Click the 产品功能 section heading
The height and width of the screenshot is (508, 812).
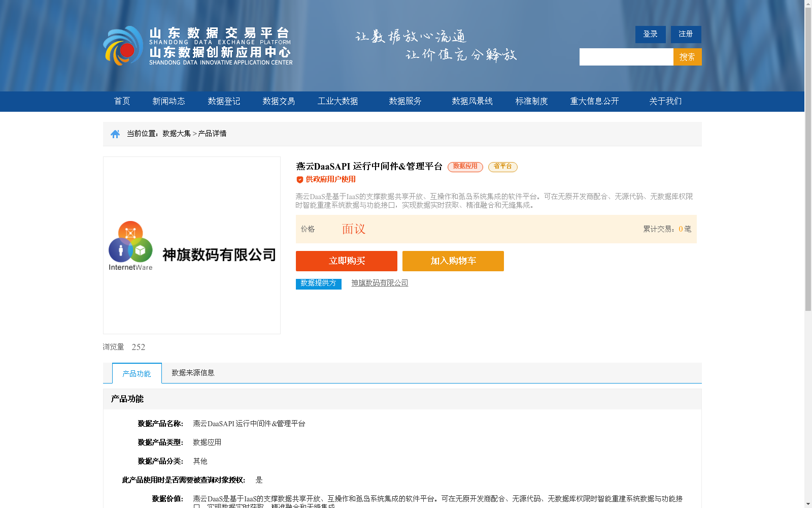tap(127, 399)
